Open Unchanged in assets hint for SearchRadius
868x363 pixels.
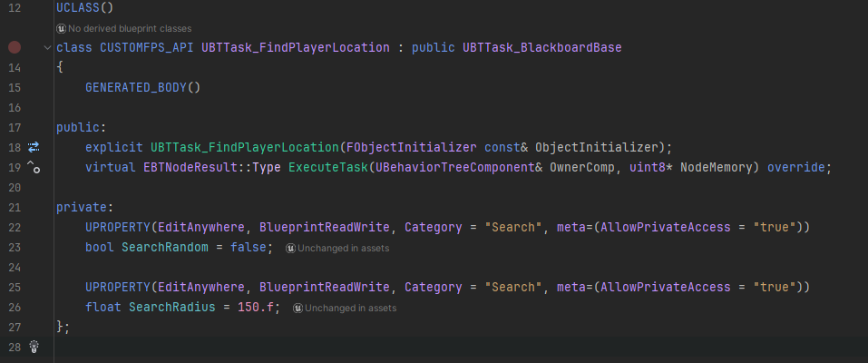point(350,308)
